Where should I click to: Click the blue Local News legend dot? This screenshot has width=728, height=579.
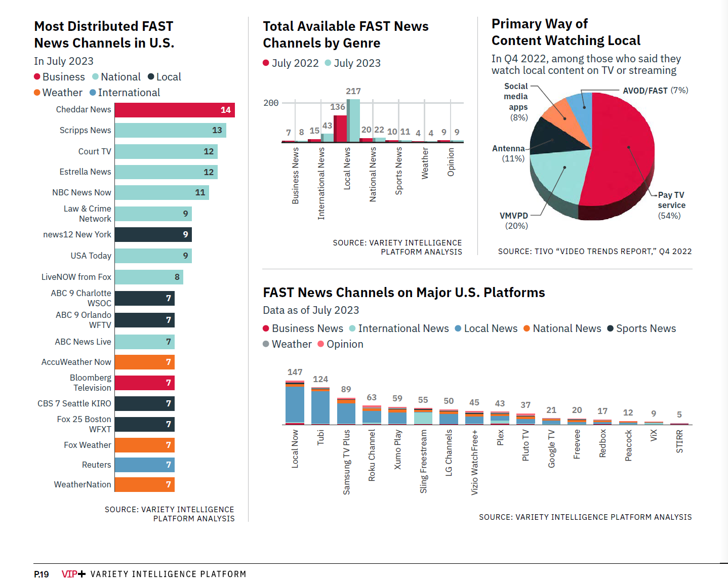point(458,328)
